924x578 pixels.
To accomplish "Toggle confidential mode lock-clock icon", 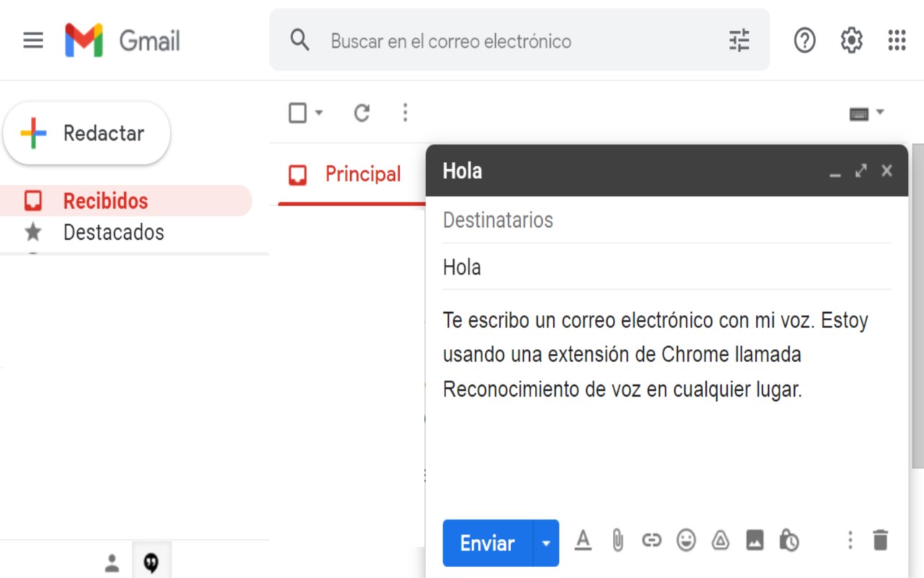I will pos(789,540).
